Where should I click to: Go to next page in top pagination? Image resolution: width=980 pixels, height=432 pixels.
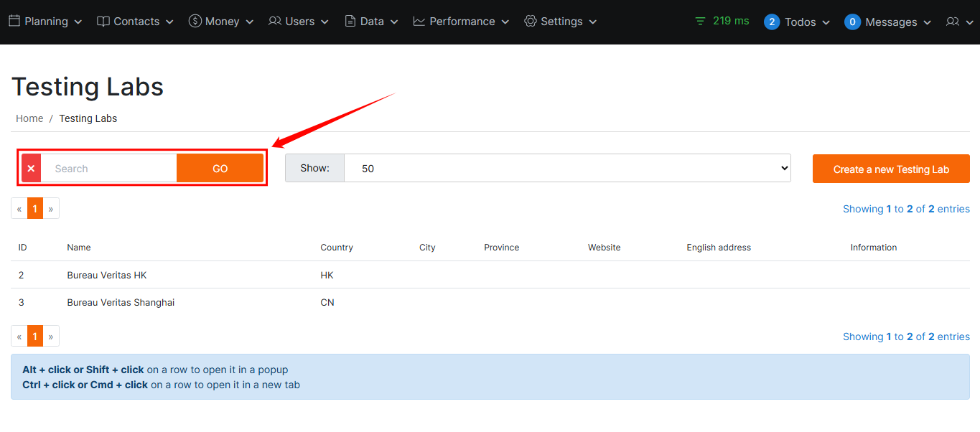point(51,209)
